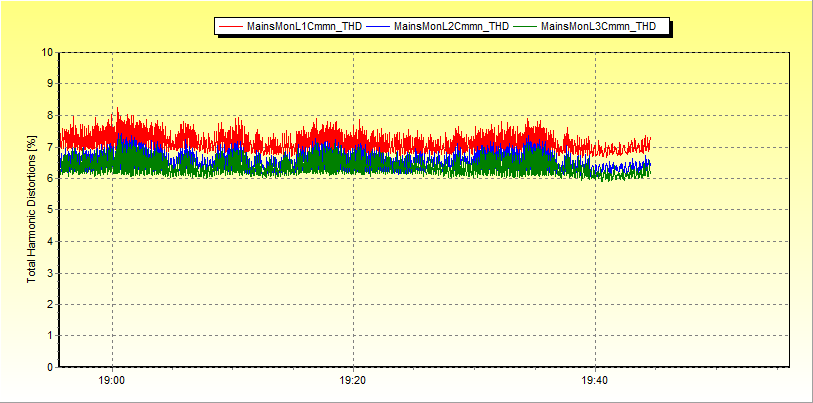
Task: Click the 19:20 time axis label
Action: [354, 381]
